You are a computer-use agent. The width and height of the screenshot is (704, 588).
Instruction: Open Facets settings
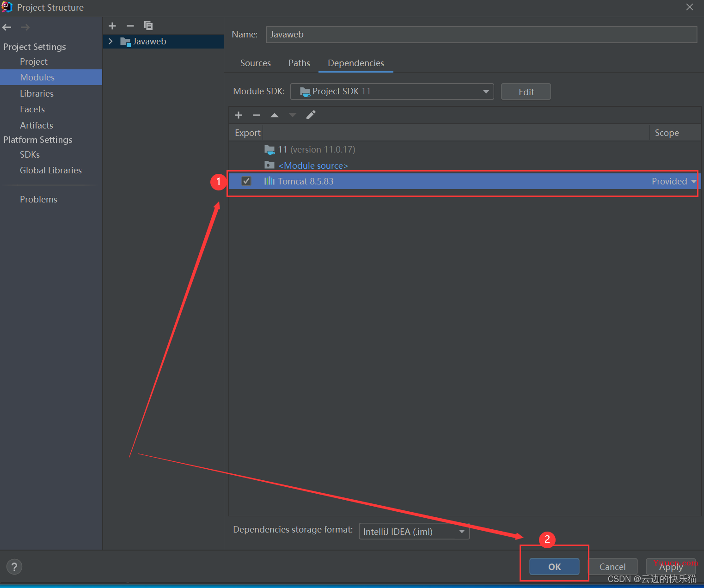pos(32,109)
